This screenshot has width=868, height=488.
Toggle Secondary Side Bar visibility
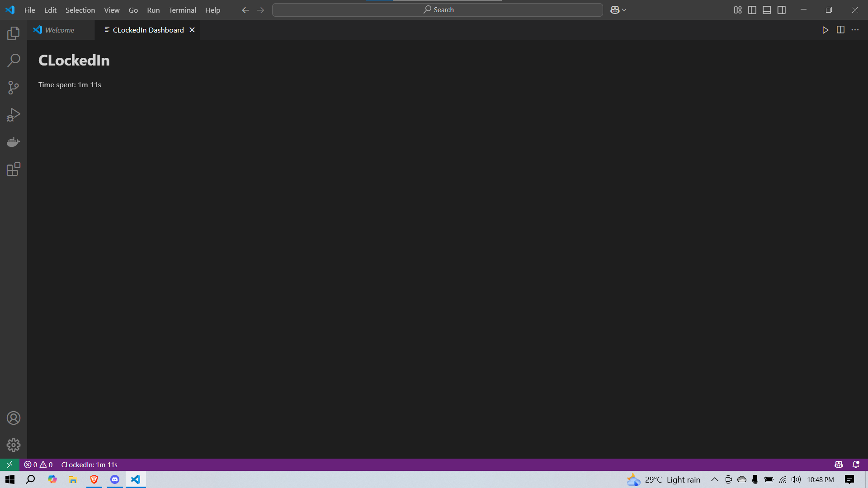pyautogui.click(x=782, y=10)
